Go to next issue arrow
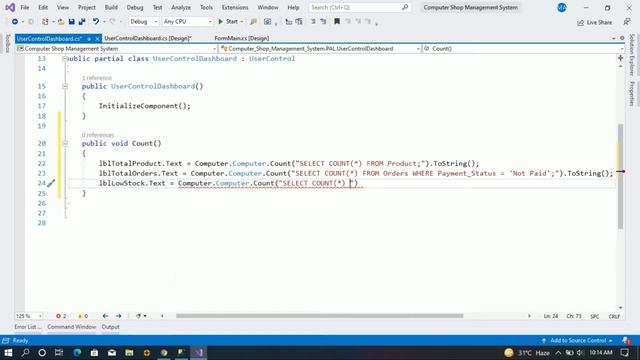This screenshot has height=360, width=640. pyautogui.click(x=118, y=316)
